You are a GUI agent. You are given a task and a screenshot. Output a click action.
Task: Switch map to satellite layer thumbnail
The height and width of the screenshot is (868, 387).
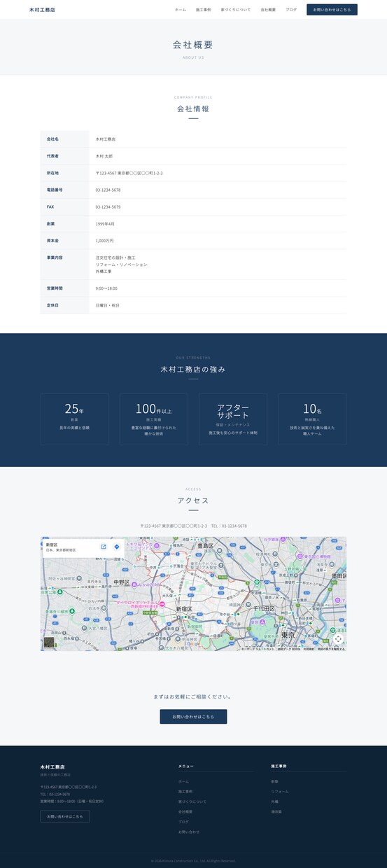click(49, 642)
